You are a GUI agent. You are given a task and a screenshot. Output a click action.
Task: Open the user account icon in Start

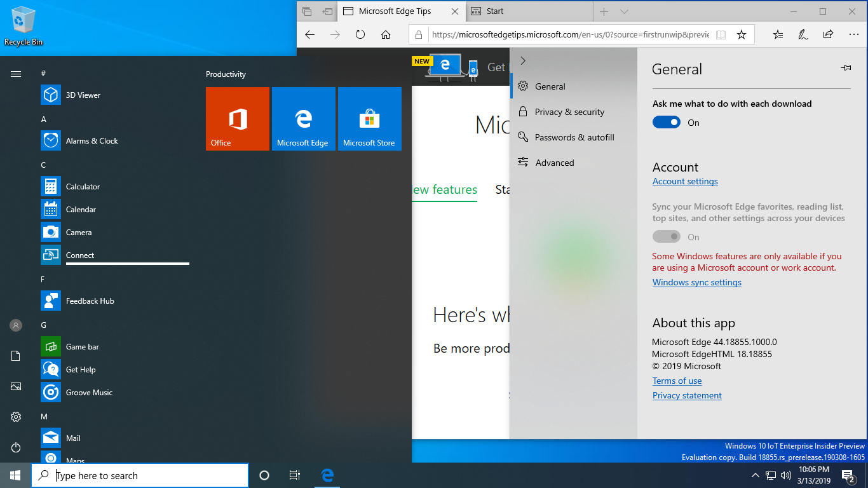16,325
